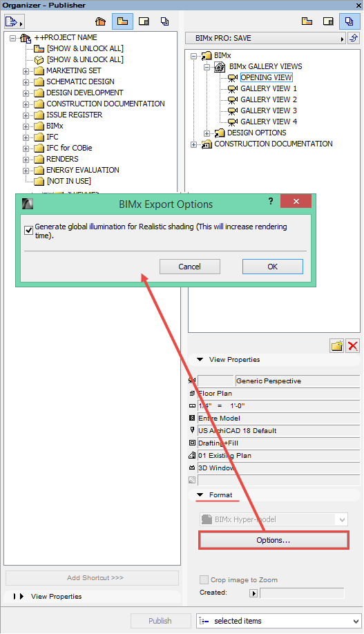Collapse the right View Properties section
The height and width of the screenshot is (634, 364).
coord(200,359)
